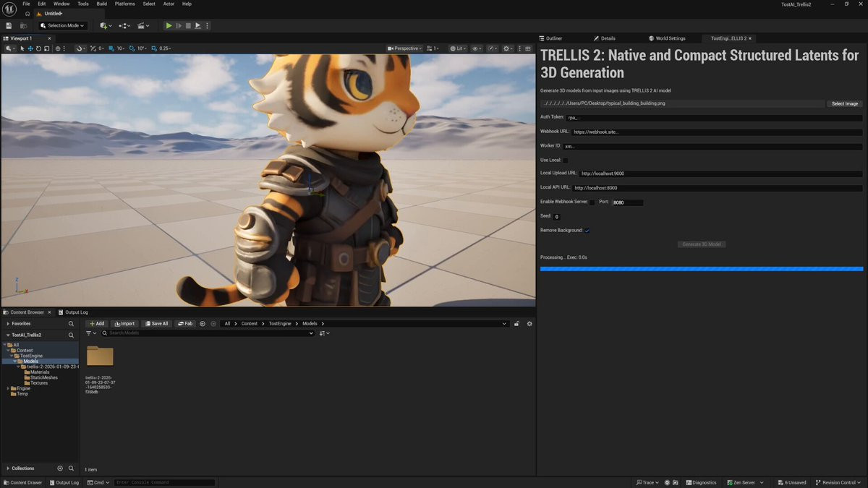This screenshot has height=488, width=868.
Task: Click the Content Browser lock icon
Action: (516, 324)
